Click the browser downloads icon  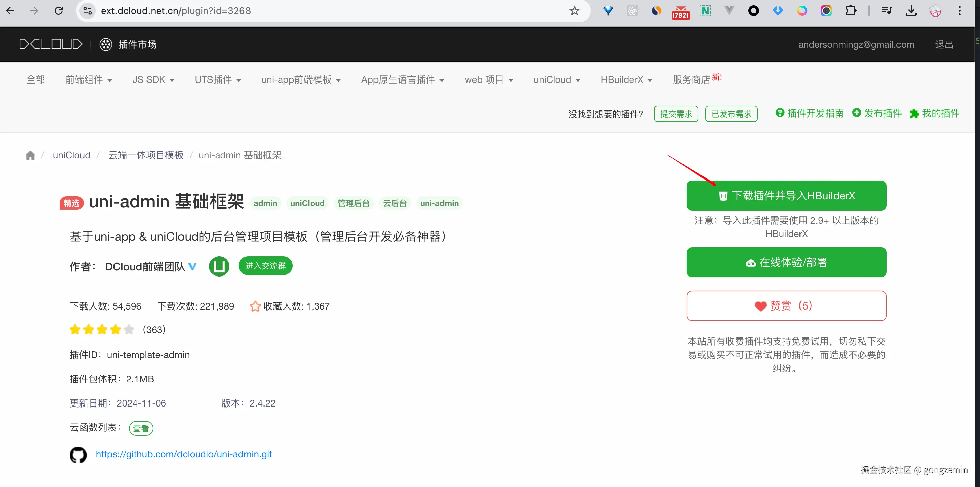[911, 11]
